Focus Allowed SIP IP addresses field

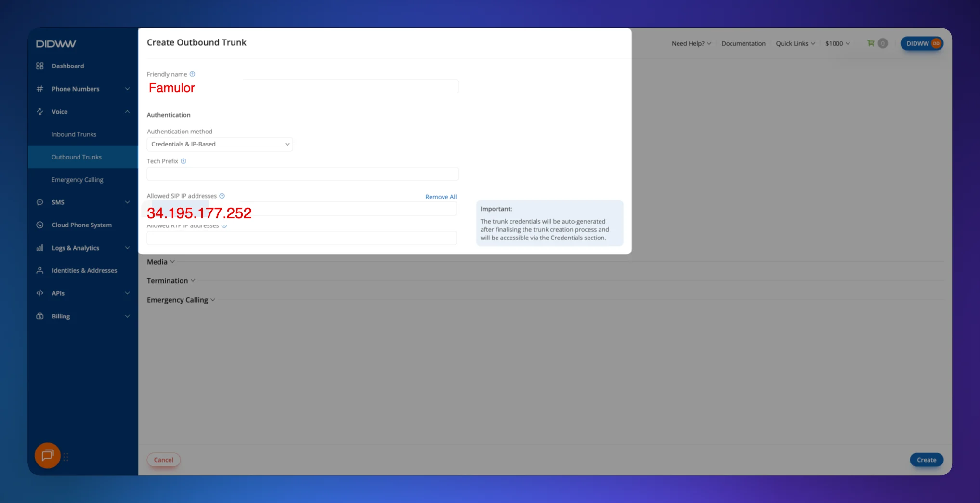point(301,209)
